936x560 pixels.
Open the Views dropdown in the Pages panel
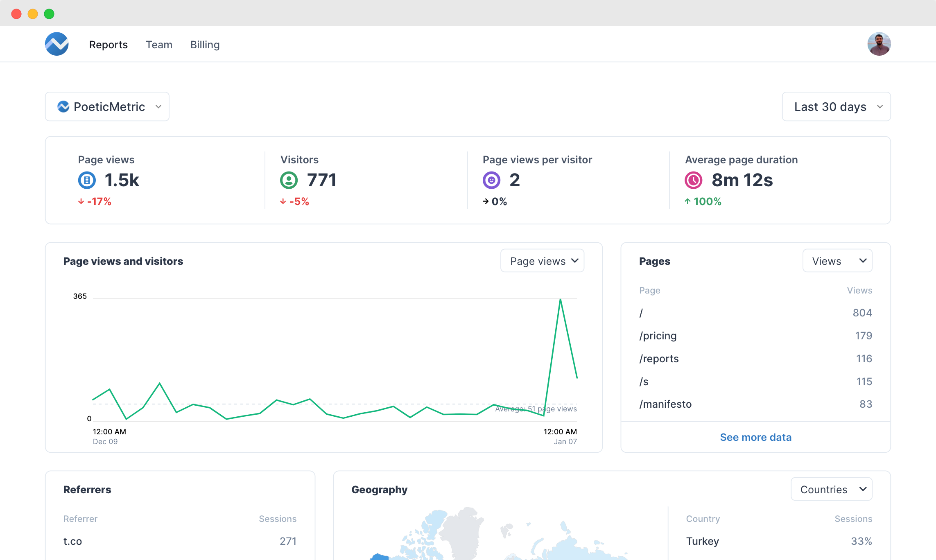pos(837,260)
